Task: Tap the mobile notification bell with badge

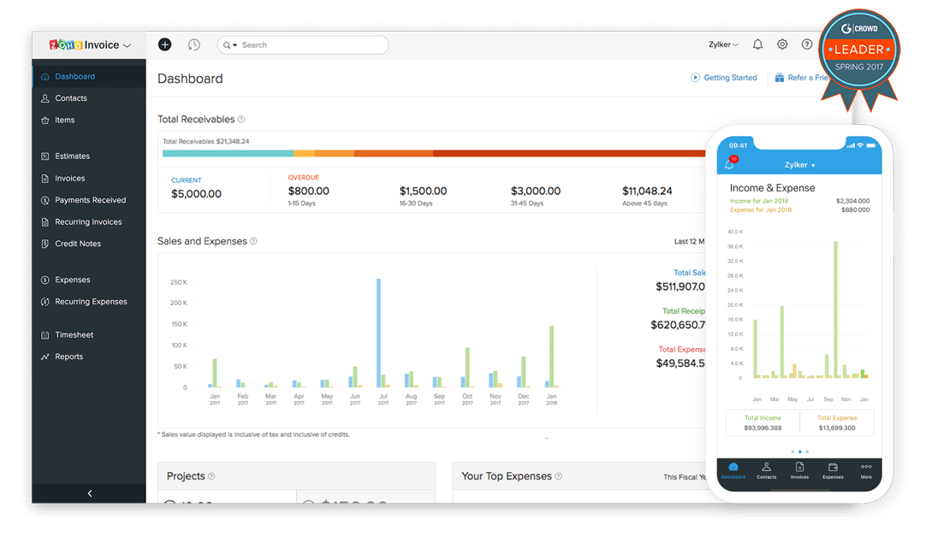Action: tap(730, 163)
